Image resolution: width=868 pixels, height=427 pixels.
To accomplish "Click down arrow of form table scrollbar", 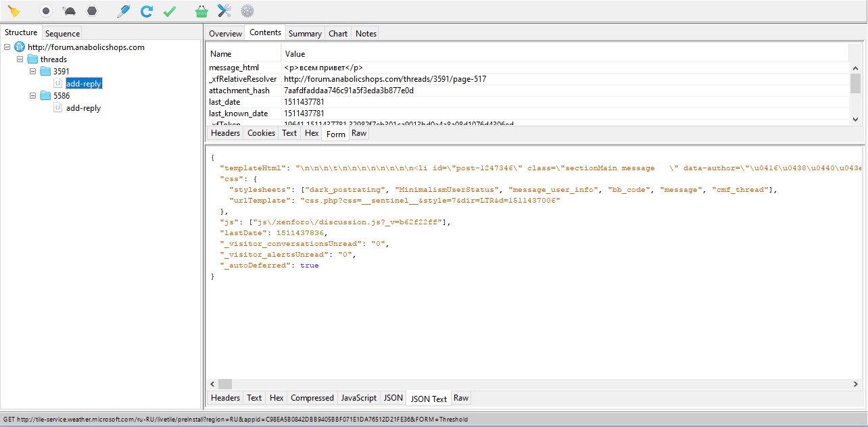I will pyautogui.click(x=855, y=120).
